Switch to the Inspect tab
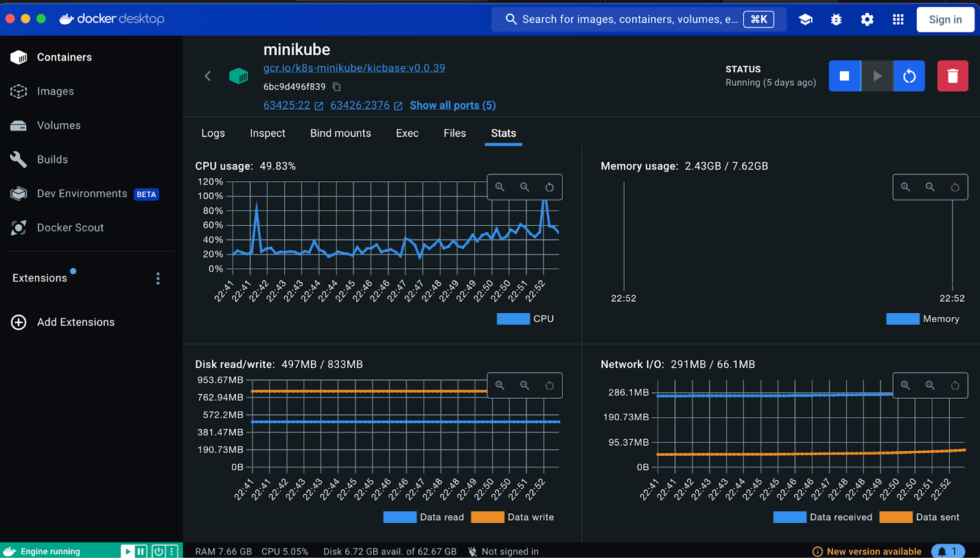The image size is (980, 558). pyautogui.click(x=268, y=134)
